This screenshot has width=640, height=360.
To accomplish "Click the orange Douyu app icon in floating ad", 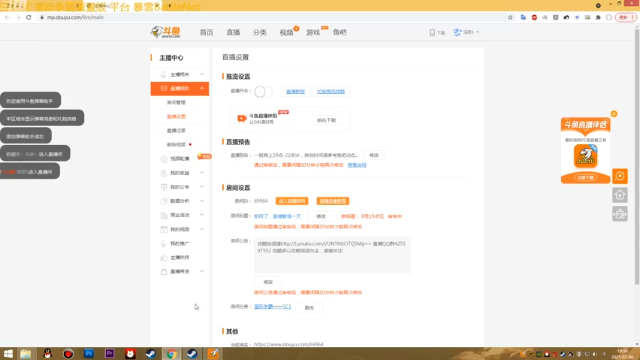I will pyautogui.click(x=585, y=156).
